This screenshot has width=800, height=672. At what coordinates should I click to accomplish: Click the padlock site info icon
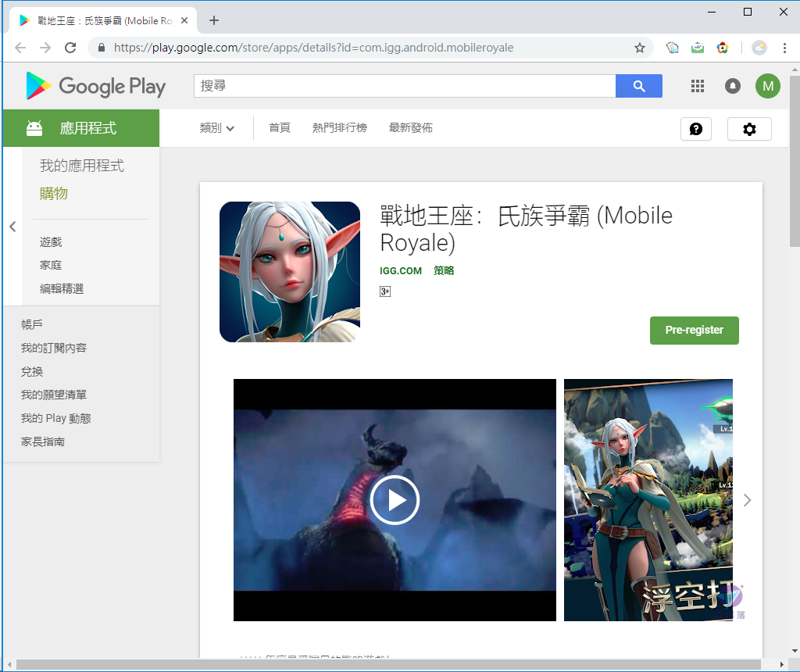tap(102, 48)
